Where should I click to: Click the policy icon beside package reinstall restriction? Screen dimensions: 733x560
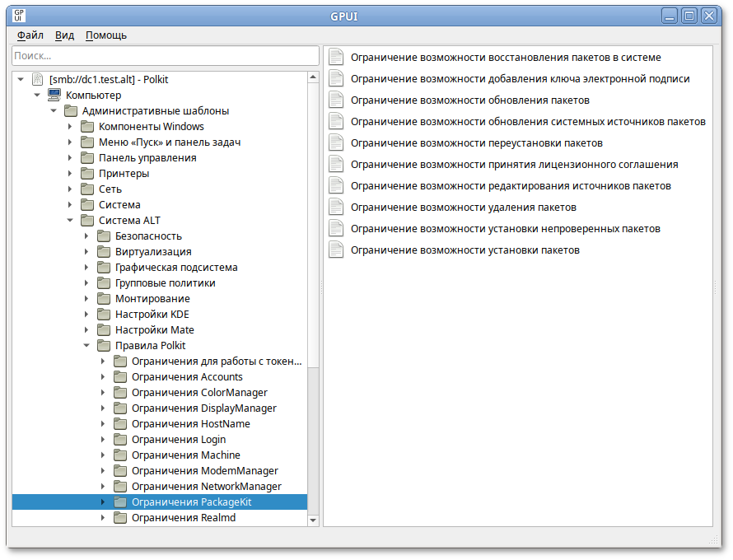pos(336,142)
